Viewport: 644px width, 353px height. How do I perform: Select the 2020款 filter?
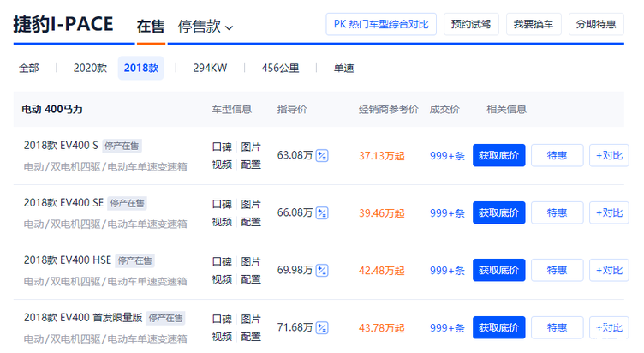(90, 68)
